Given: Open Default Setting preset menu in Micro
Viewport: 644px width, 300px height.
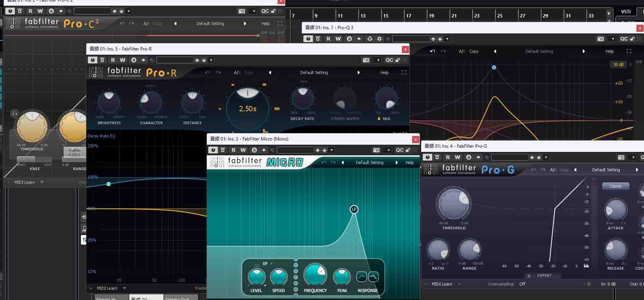Looking at the screenshot, I should click(x=369, y=163).
